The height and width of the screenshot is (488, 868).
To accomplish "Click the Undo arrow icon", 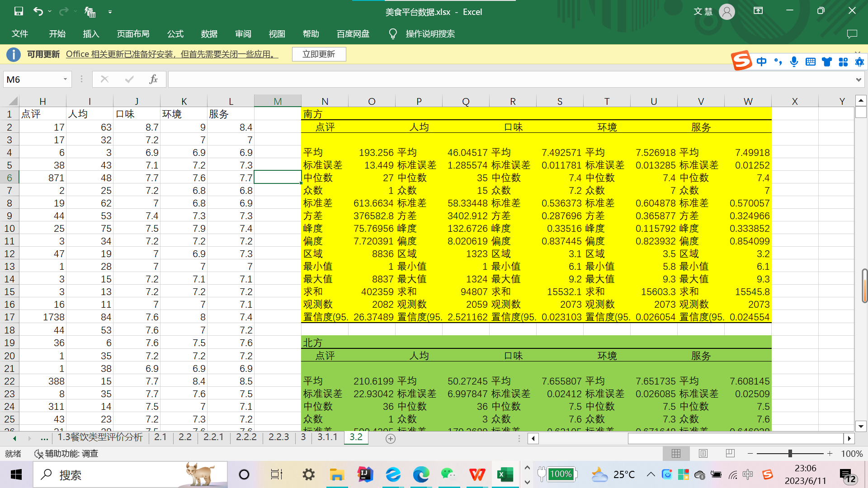I will click(38, 12).
